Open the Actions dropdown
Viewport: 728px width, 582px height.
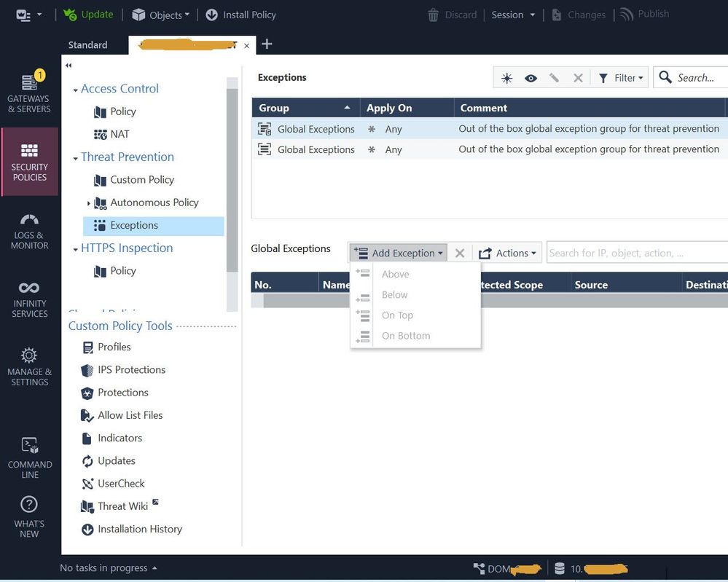point(508,253)
